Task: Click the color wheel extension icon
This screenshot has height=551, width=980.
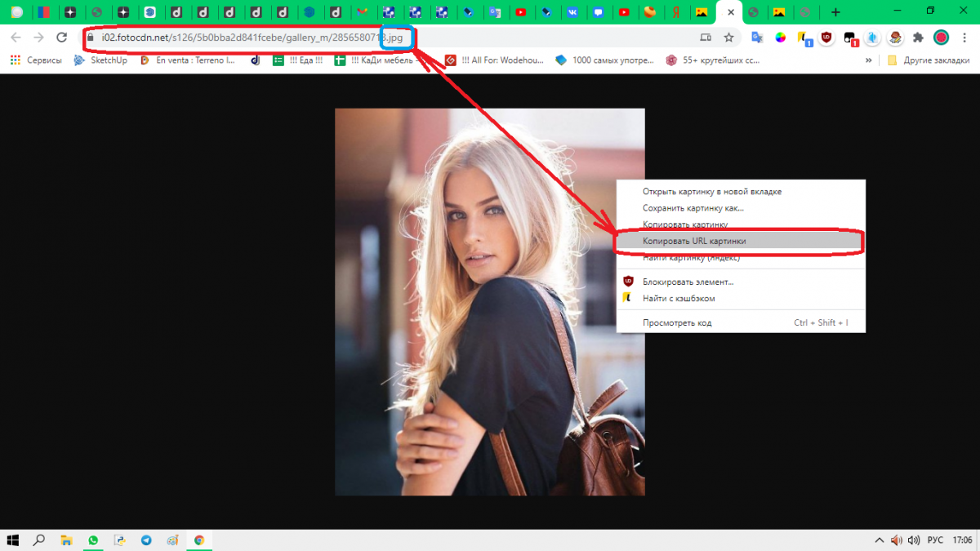Action: (x=781, y=38)
